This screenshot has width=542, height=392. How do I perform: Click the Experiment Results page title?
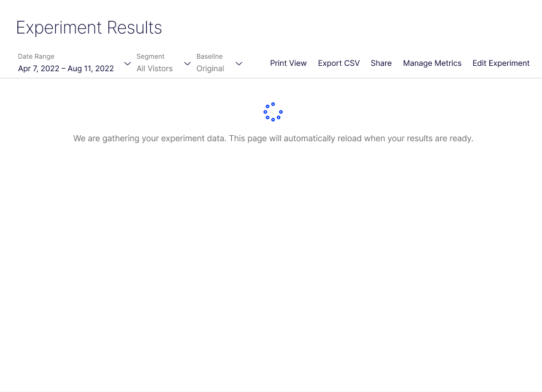pos(89,28)
